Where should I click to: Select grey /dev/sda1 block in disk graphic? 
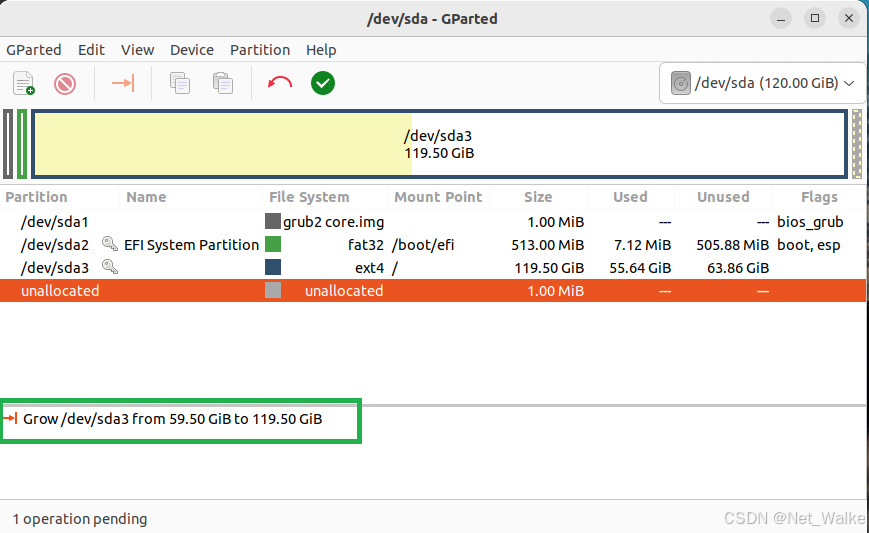8,144
